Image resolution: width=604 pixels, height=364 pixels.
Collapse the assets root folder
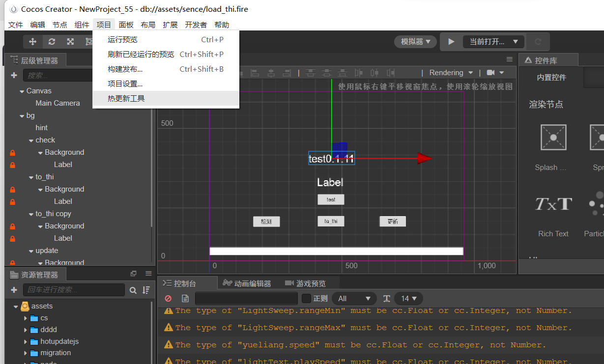pos(16,307)
